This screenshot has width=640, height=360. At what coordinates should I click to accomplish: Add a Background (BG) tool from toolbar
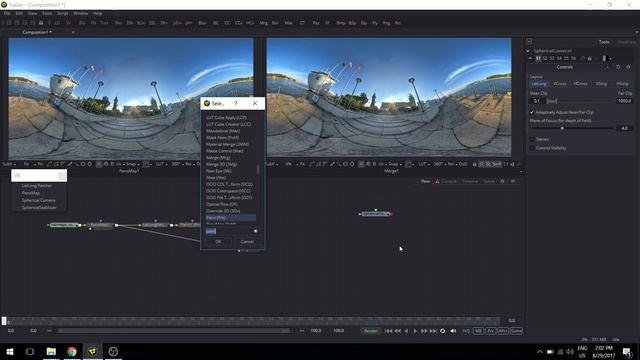[82, 23]
